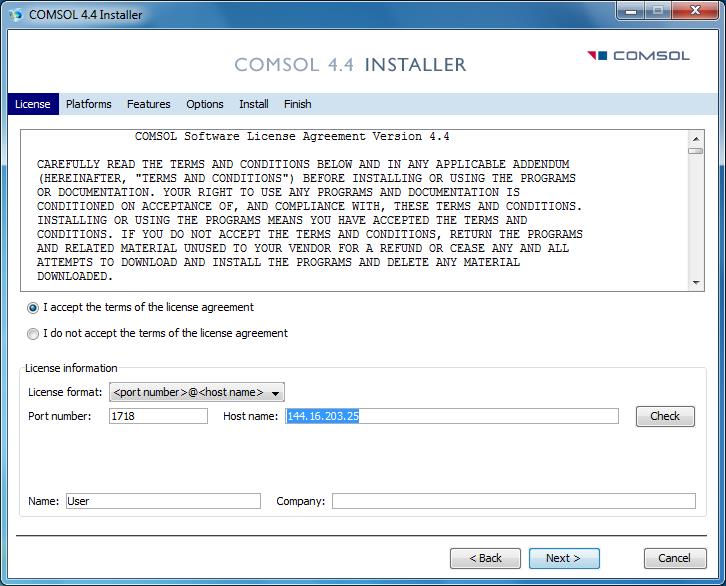This screenshot has width=726, height=586.
Task: Click the Name text field
Action: [x=163, y=501]
